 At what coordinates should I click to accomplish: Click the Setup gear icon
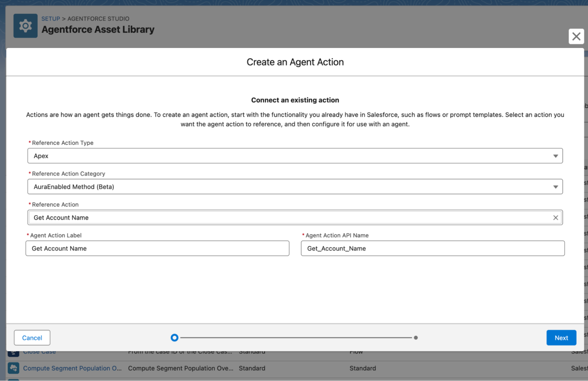click(x=25, y=26)
